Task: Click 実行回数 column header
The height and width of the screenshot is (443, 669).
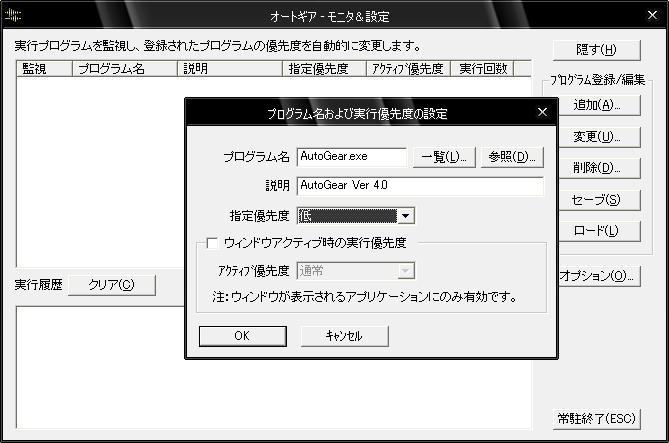Action: 482,69
